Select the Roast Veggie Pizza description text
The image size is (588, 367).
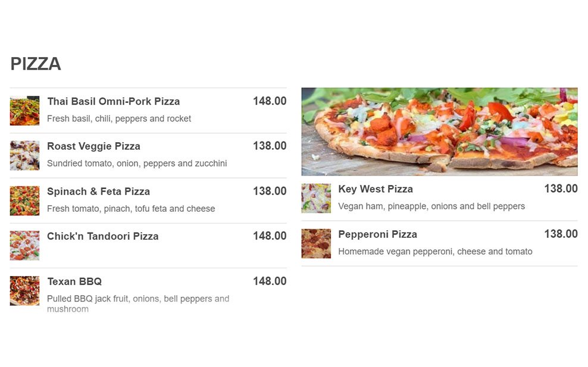137,164
